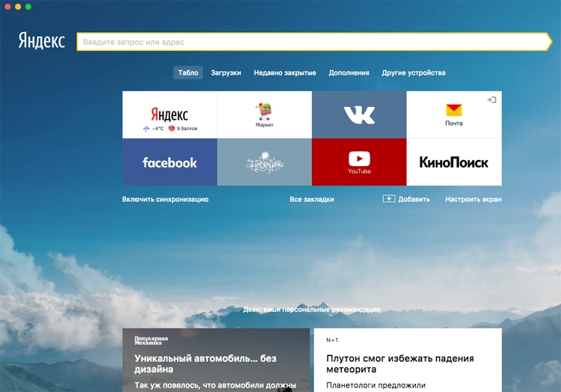The image size is (561, 392).
Task: Open the КиноПоиск tile
Action: [x=454, y=162]
